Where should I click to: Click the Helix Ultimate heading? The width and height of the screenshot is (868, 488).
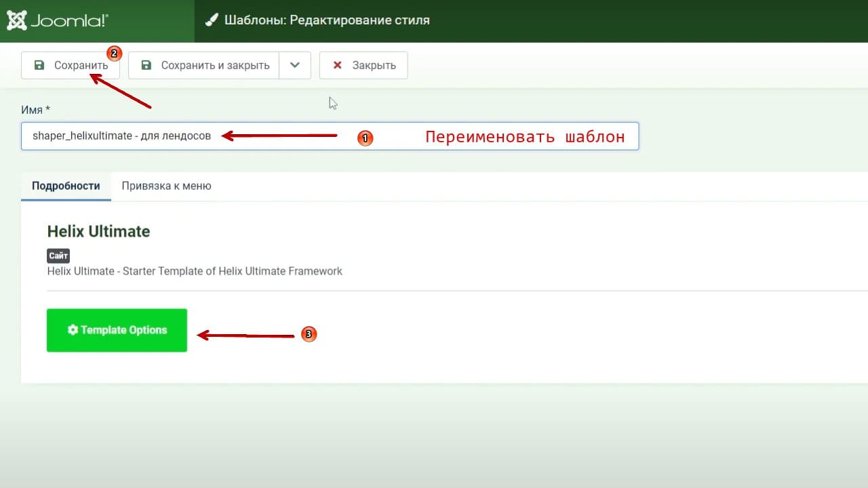point(98,231)
